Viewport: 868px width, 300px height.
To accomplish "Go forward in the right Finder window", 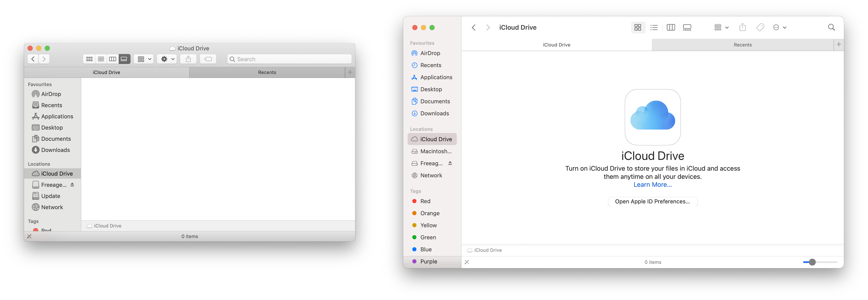I will click(488, 27).
